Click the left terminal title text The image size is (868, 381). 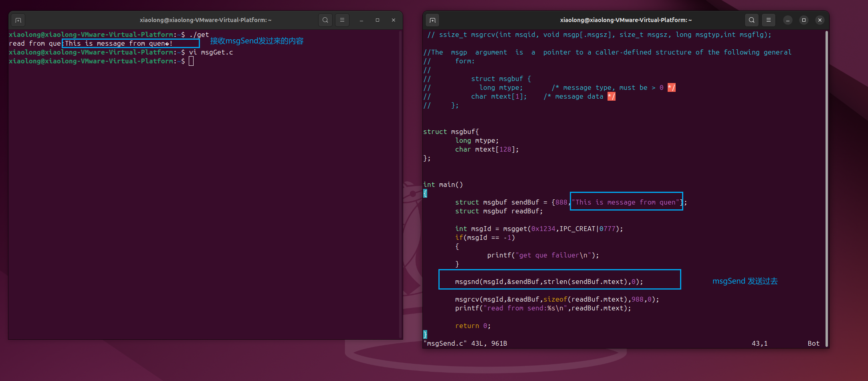click(206, 20)
